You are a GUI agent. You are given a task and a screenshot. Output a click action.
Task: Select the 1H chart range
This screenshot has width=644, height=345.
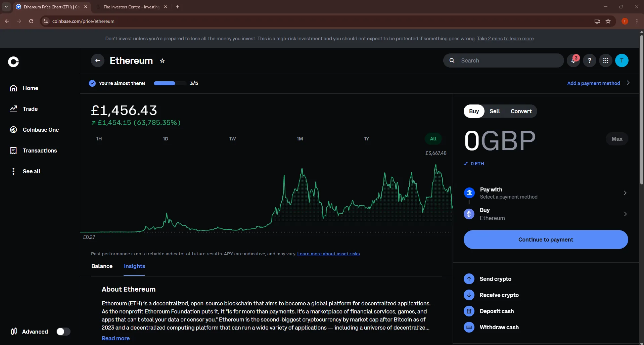coord(99,139)
